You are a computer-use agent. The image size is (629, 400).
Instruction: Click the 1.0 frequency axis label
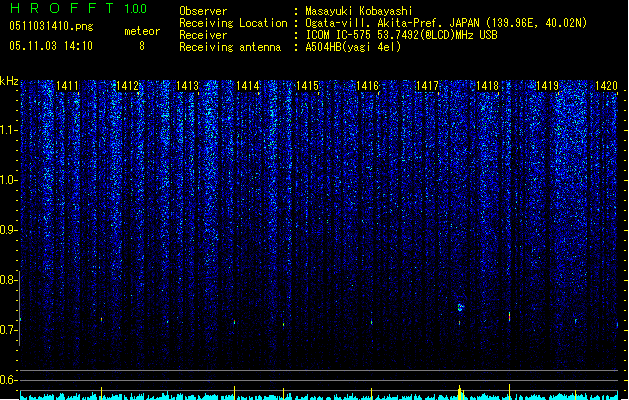[8, 180]
